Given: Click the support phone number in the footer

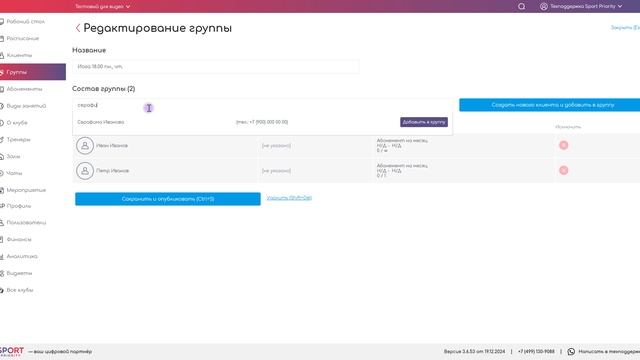Looking at the screenshot, I should 536,351.
